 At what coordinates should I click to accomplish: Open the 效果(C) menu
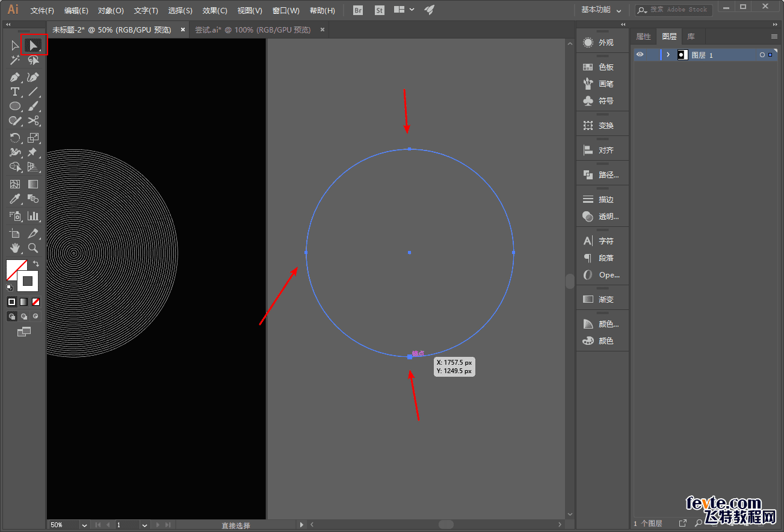215,11
